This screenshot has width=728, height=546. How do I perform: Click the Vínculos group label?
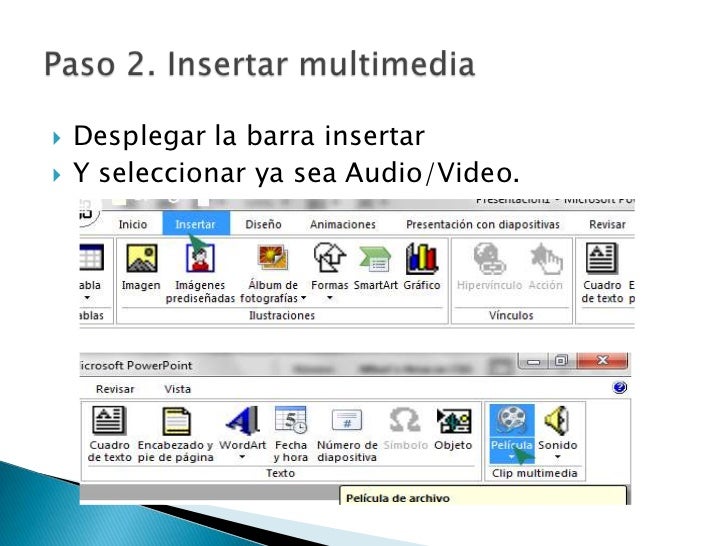(511, 315)
